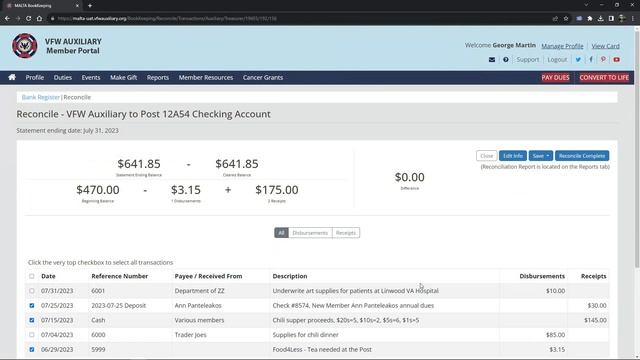This screenshot has height=360, width=640.
Task: Click the Close button
Action: (x=487, y=156)
